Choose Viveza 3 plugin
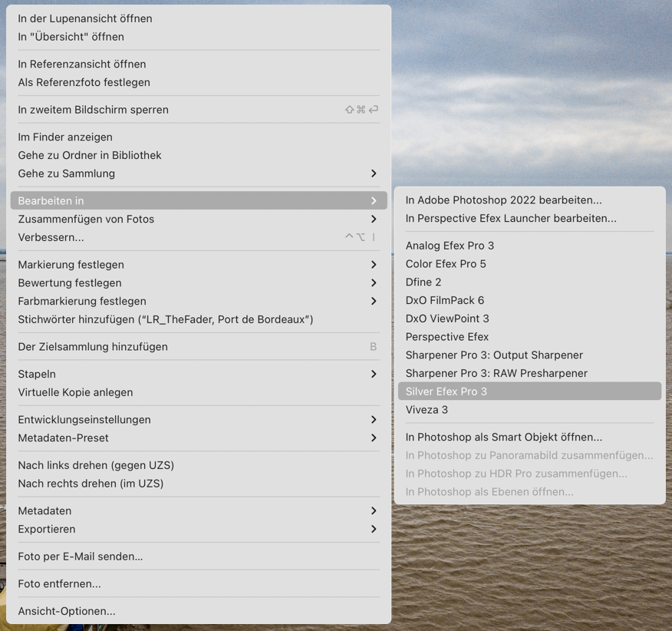This screenshot has width=672, height=631. (530, 410)
